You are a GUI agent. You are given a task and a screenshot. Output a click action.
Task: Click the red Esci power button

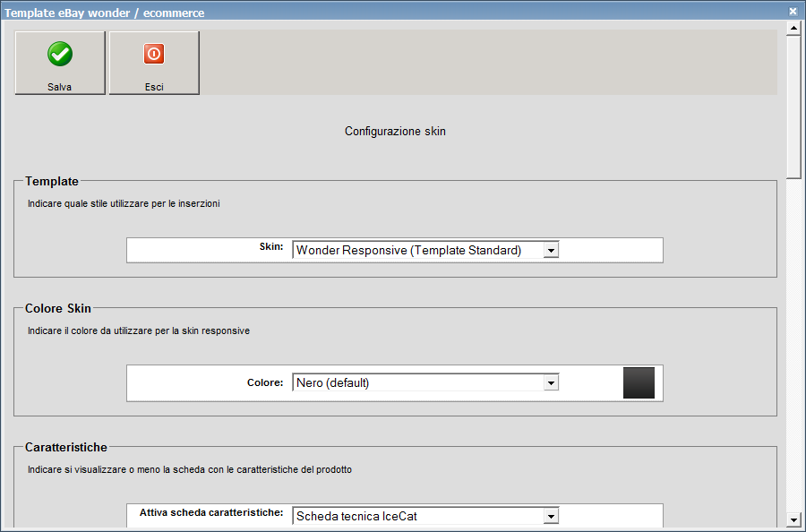click(x=154, y=63)
